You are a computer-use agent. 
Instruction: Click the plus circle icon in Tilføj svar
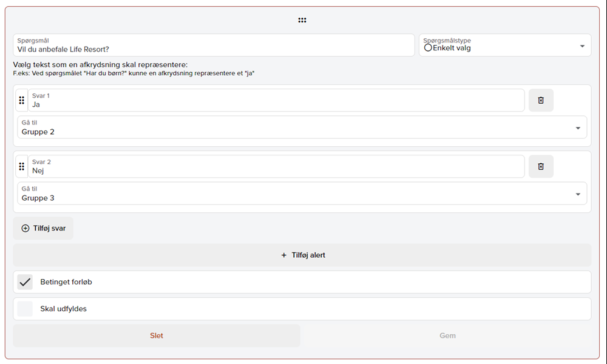pos(25,228)
